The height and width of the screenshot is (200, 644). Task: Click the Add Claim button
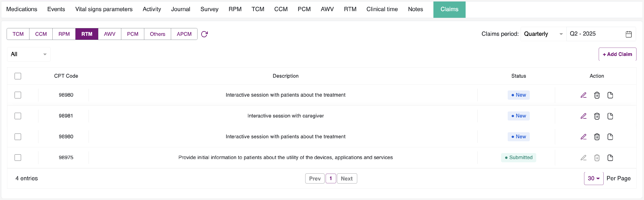(x=617, y=54)
